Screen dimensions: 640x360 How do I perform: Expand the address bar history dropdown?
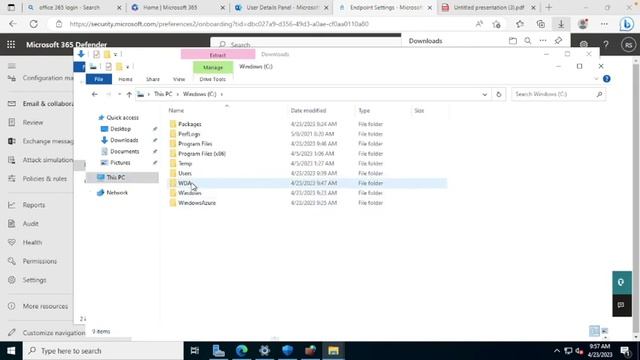(x=484, y=94)
